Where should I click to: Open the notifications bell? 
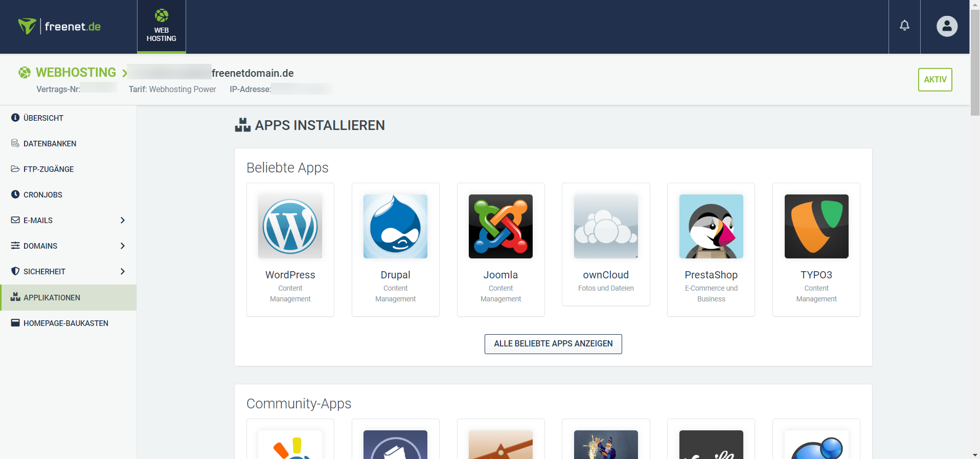pos(904,26)
